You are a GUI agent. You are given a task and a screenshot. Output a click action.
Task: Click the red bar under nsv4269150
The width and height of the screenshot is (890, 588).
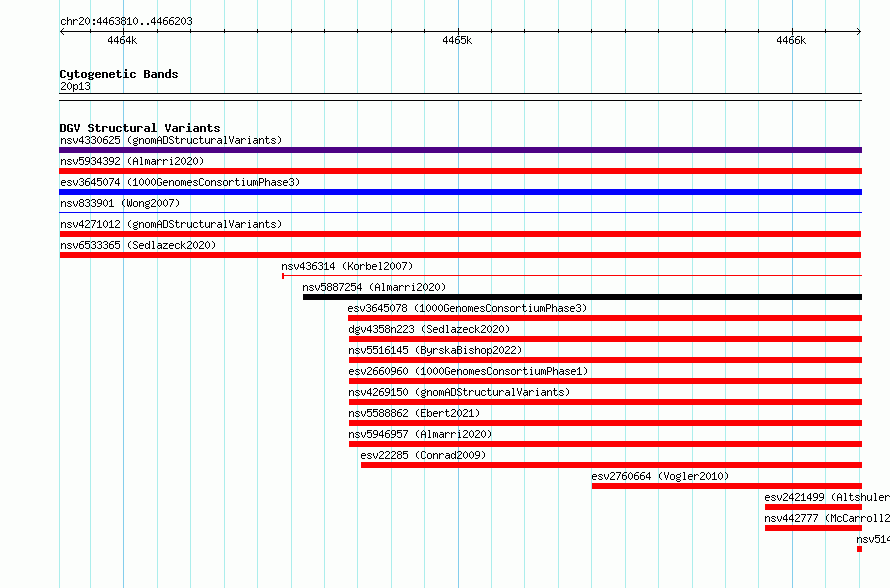(605, 402)
